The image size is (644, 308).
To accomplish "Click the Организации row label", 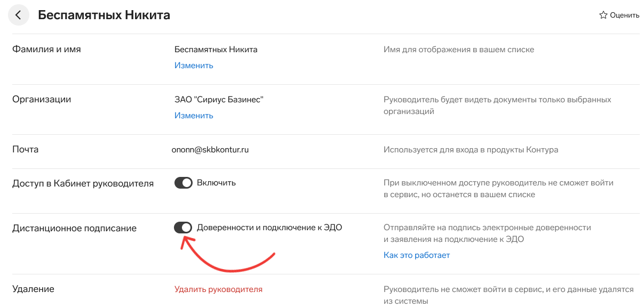I will click(42, 100).
